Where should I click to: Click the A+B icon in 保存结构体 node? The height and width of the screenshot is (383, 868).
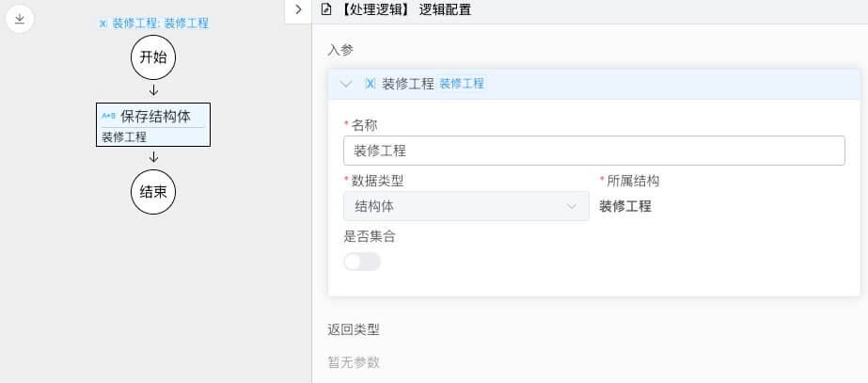(x=108, y=117)
